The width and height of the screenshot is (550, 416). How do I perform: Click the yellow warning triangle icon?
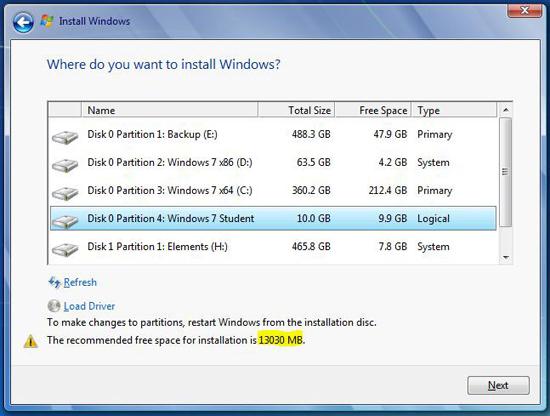pos(31,341)
